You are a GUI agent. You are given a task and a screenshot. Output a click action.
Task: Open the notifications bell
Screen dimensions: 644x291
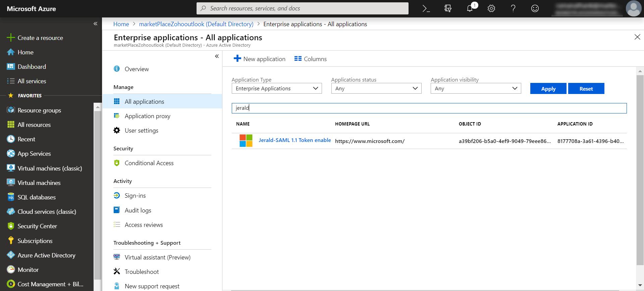point(470,9)
